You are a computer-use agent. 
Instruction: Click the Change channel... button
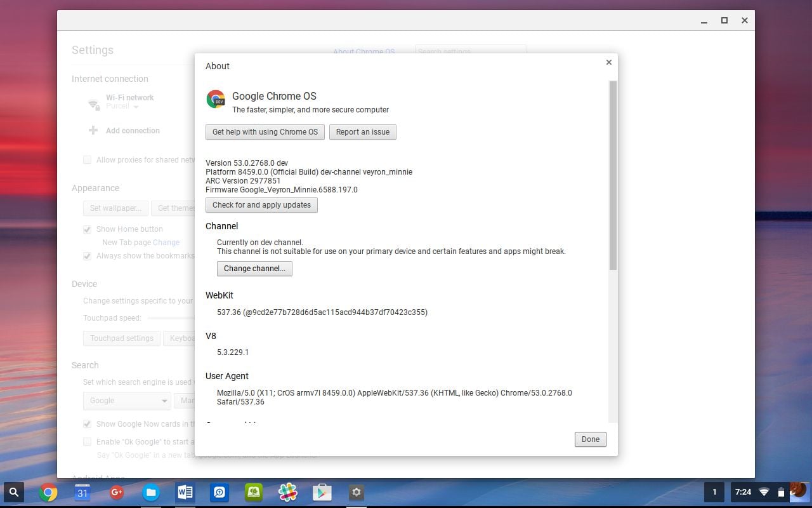[x=254, y=269]
